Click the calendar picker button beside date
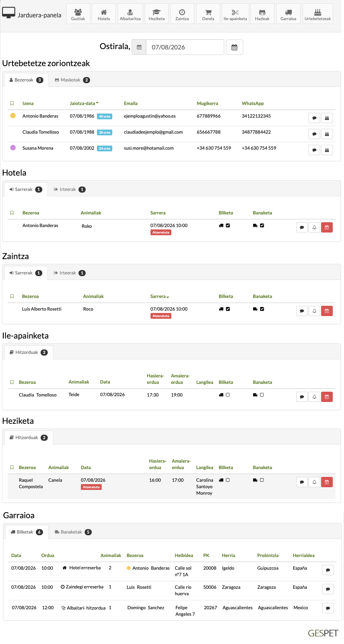The image size is (344, 644). tap(234, 47)
